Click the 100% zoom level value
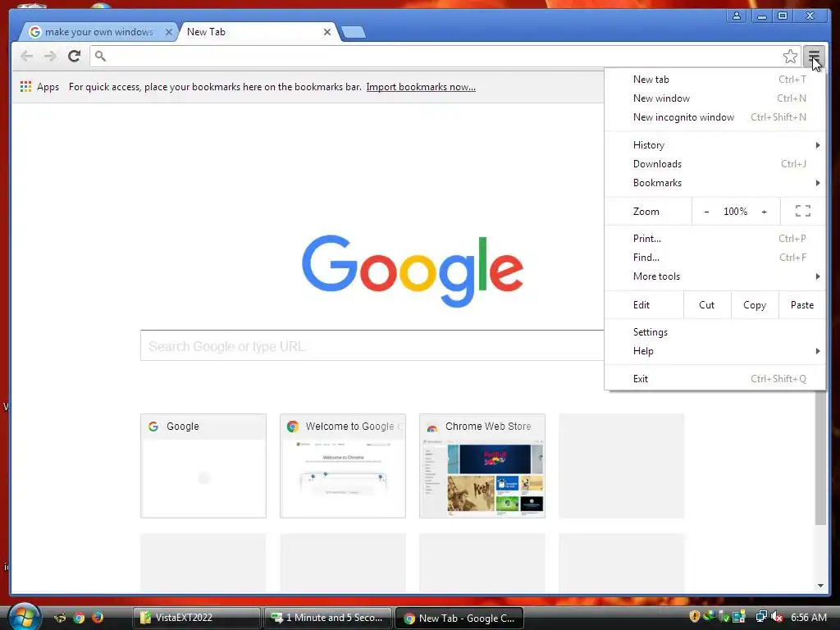The width and height of the screenshot is (840, 630). pyautogui.click(x=735, y=212)
